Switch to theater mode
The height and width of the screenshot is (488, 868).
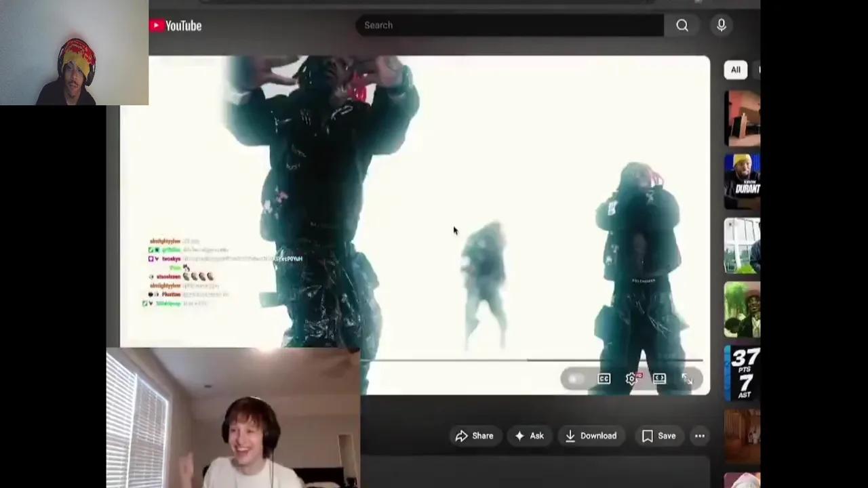659,379
